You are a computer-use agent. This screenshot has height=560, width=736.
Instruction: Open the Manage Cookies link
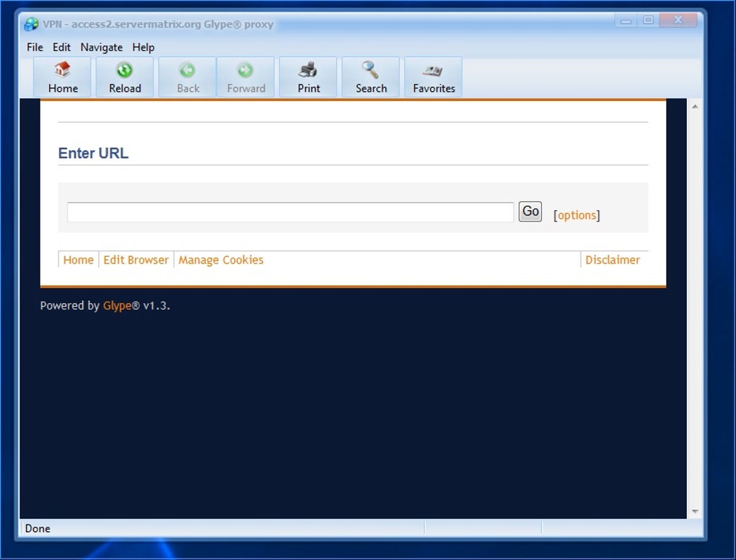[x=221, y=260]
